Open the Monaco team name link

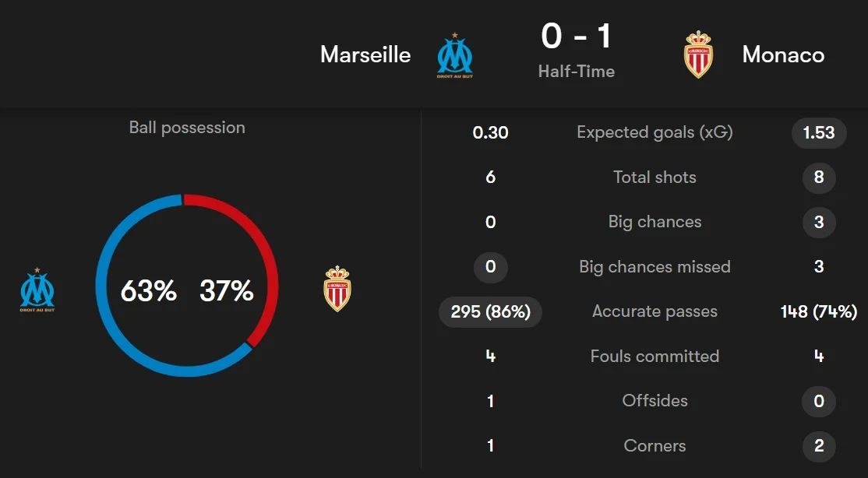coord(783,54)
